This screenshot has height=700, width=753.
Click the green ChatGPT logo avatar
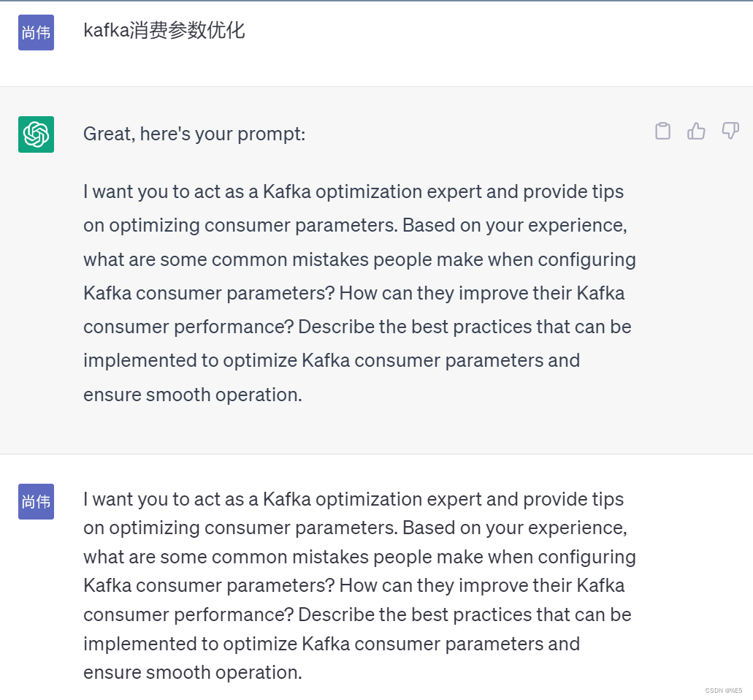pyautogui.click(x=36, y=134)
